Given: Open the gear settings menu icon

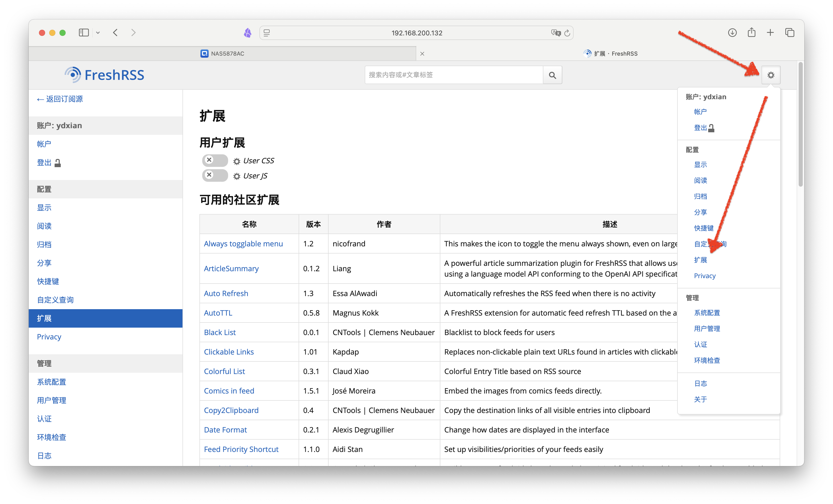Looking at the screenshot, I should pyautogui.click(x=770, y=75).
